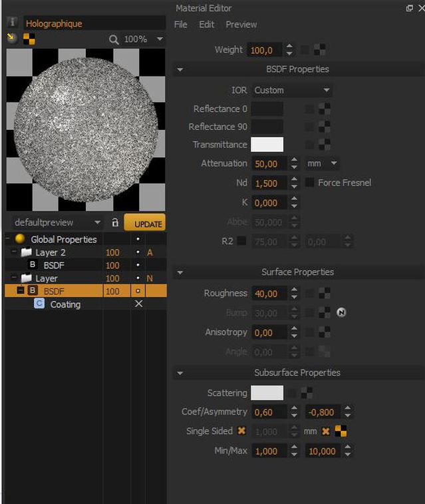Viewport: 425px width, 504px height.
Task: Open the File menu
Action: coord(181,25)
